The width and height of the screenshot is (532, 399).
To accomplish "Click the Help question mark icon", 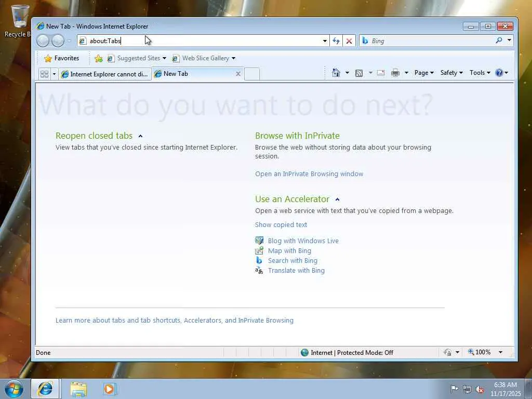I will (499, 73).
